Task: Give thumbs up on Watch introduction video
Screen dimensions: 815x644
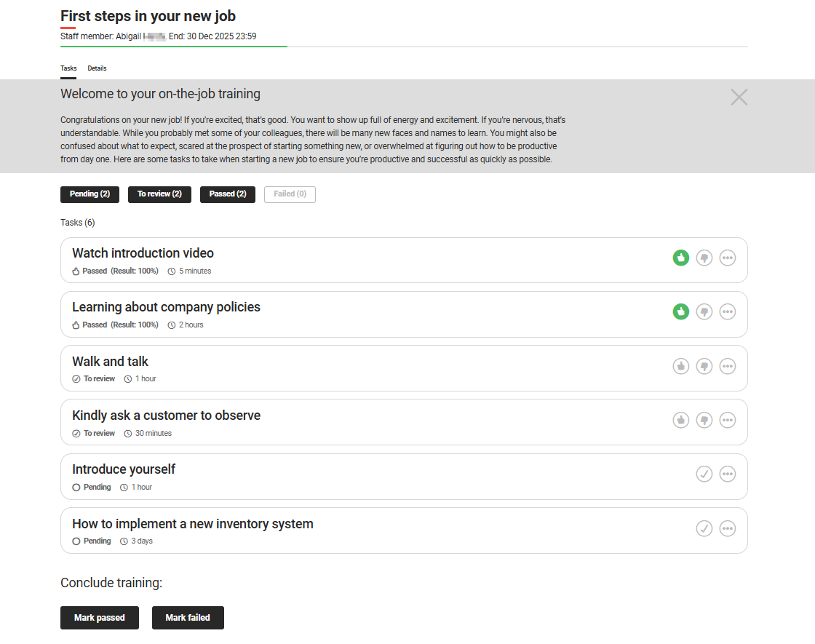Action: click(680, 258)
